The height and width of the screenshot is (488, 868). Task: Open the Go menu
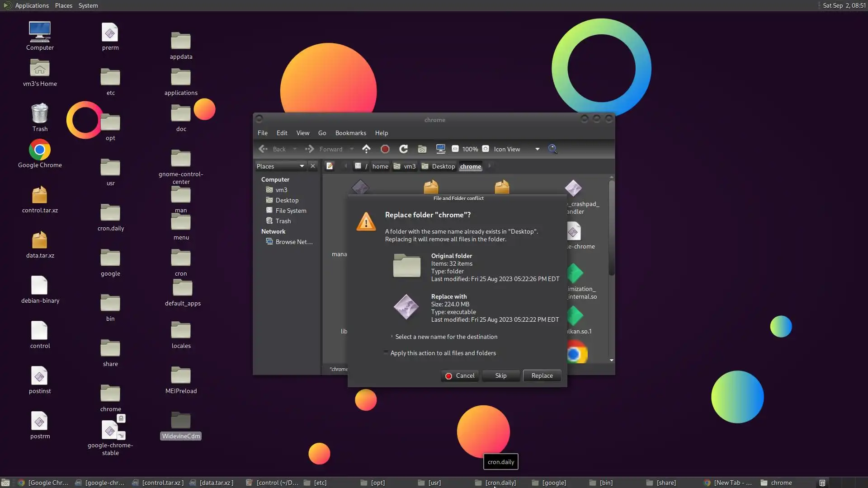pos(322,133)
